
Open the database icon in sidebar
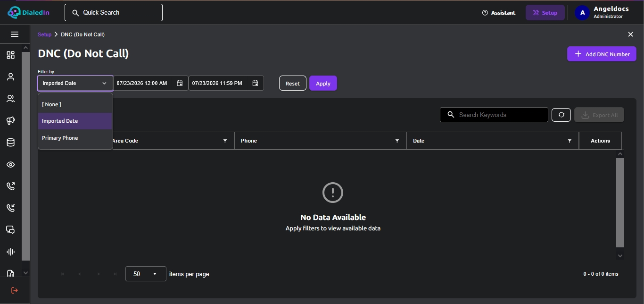point(10,143)
